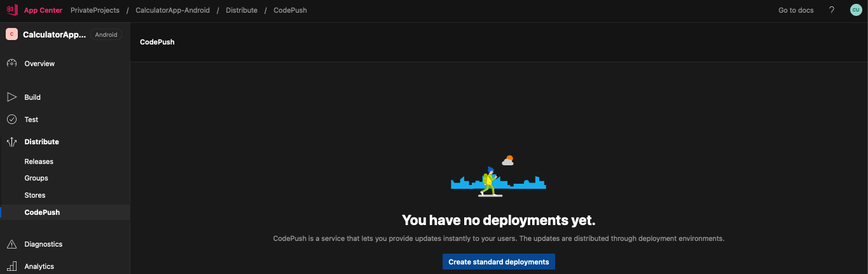Click the Diagnostics warning triangle icon
This screenshot has width=868, height=274.
coord(11,244)
